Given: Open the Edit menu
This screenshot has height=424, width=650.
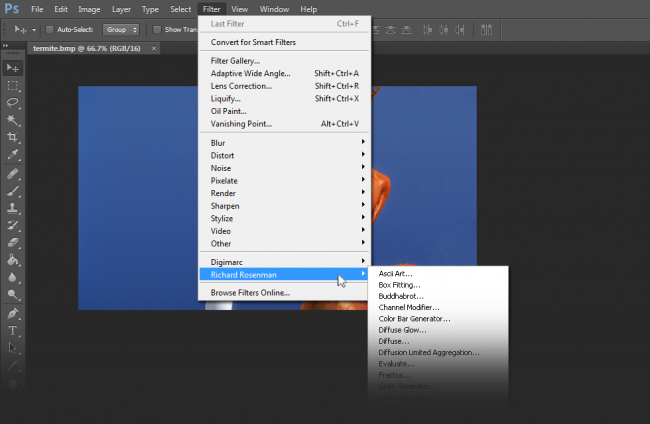Looking at the screenshot, I should 61,9.
